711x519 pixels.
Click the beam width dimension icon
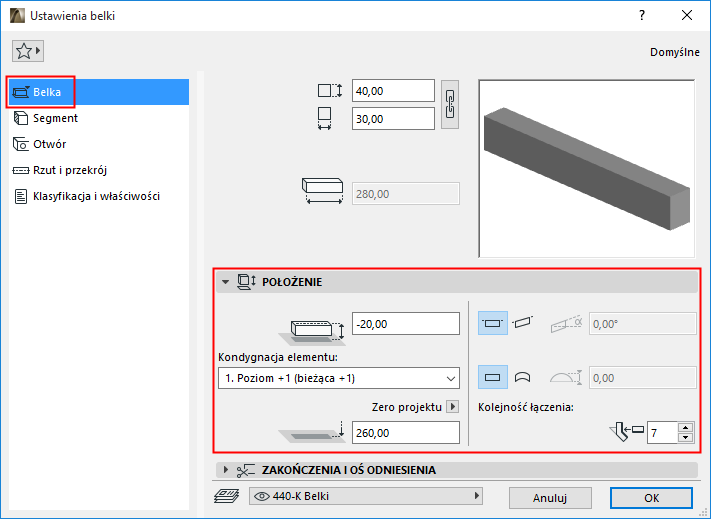[324, 119]
